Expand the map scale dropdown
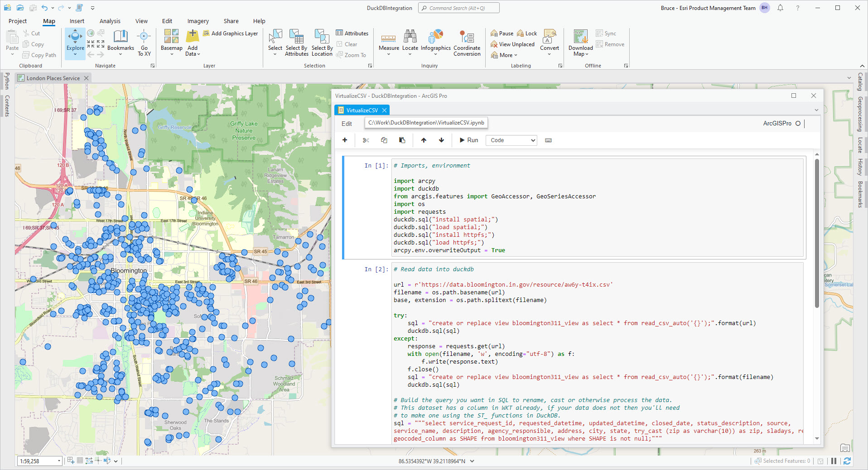This screenshot has width=868, height=470. [x=59, y=461]
